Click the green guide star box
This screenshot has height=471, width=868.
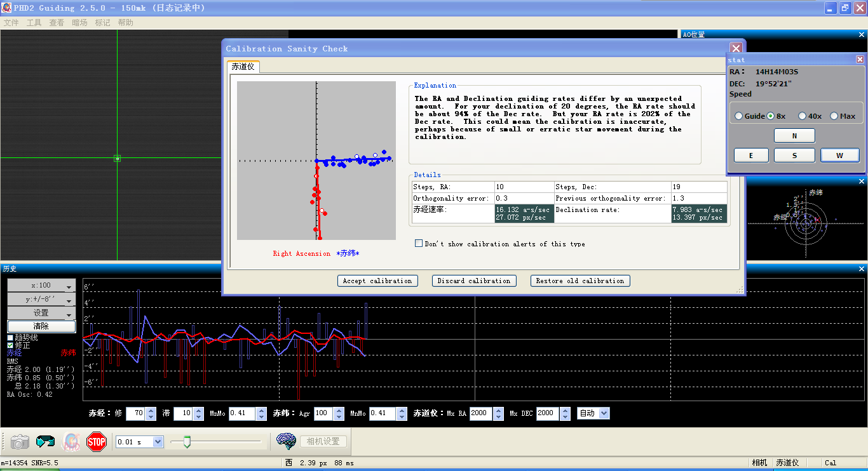117,158
